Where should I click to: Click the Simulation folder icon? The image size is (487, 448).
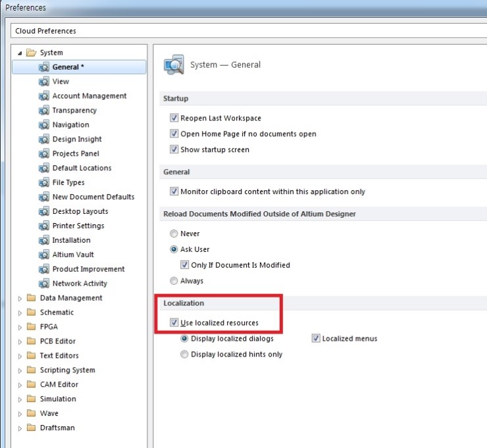click(x=31, y=399)
